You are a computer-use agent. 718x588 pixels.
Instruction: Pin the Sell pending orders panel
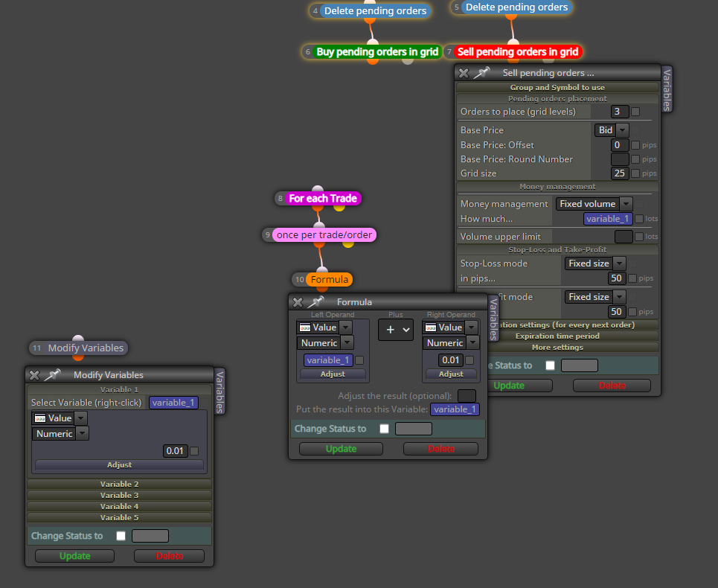coord(481,73)
